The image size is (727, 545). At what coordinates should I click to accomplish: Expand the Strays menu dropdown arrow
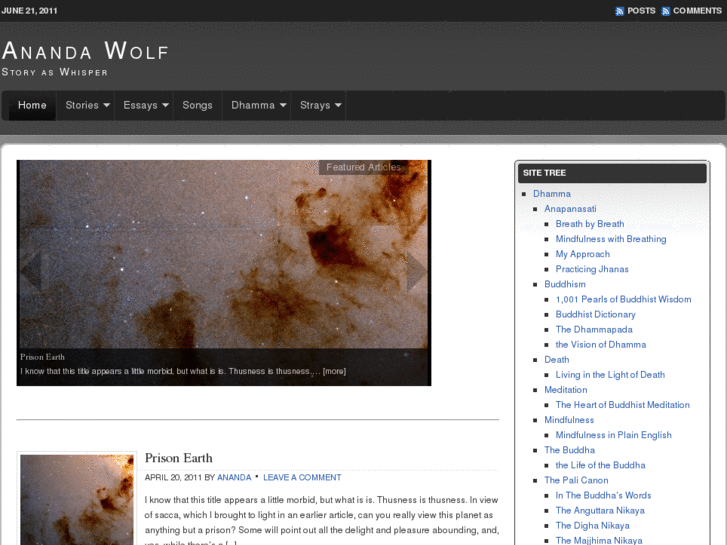[x=338, y=105]
